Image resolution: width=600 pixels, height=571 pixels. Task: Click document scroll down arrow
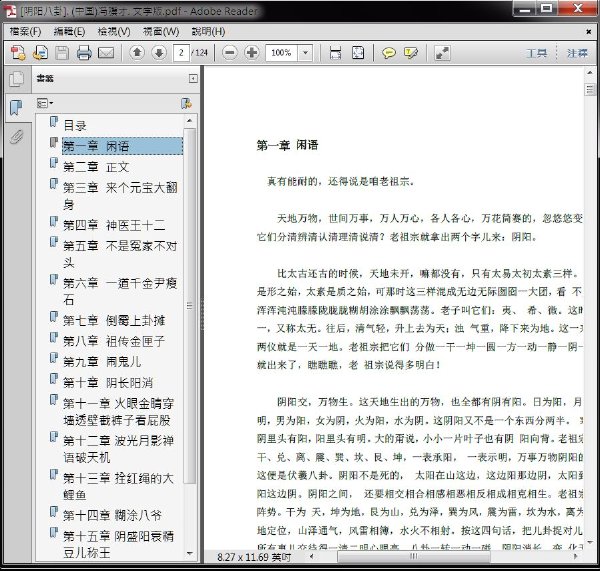click(590, 542)
